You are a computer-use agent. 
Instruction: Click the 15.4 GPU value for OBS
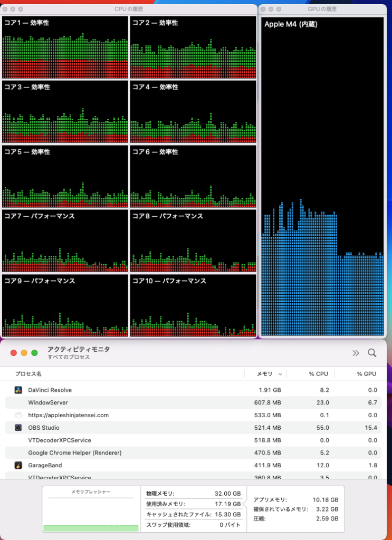(371, 428)
